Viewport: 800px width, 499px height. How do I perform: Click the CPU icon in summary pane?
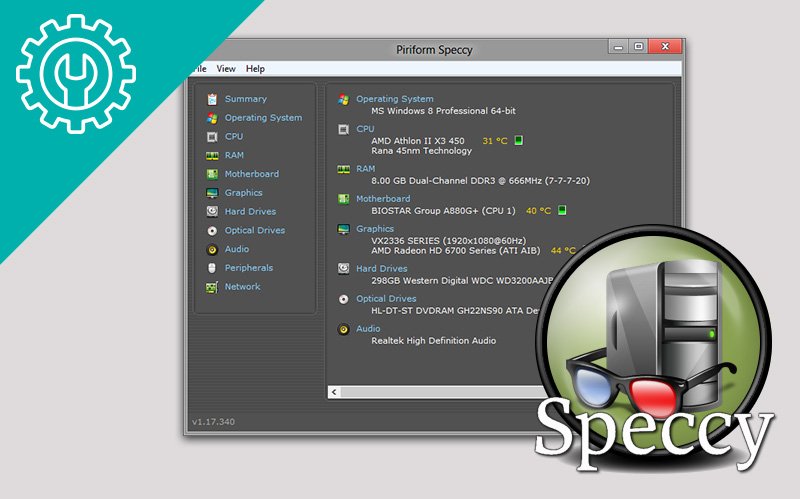pyautogui.click(x=343, y=130)
